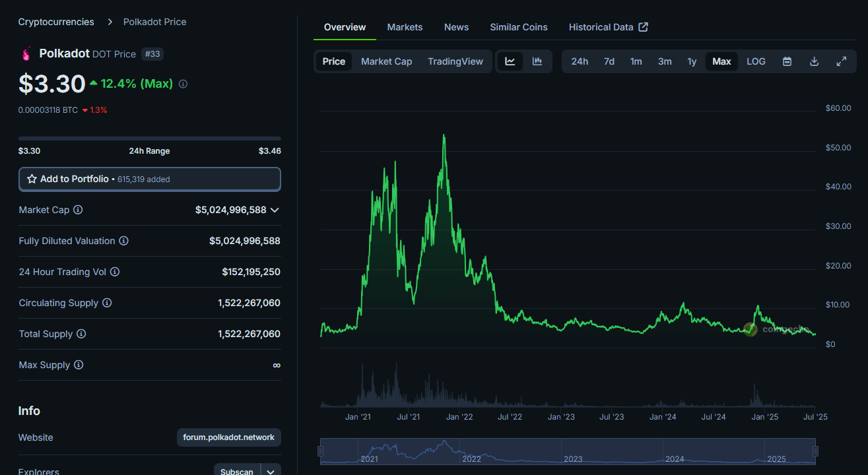This screenshot has height=475, width=868.
Task: Click the 24h Range progress bar
Action: pos(150,139)
